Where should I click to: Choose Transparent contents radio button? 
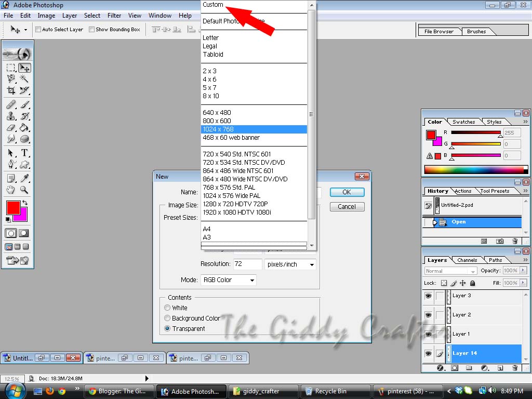[167, 328]
